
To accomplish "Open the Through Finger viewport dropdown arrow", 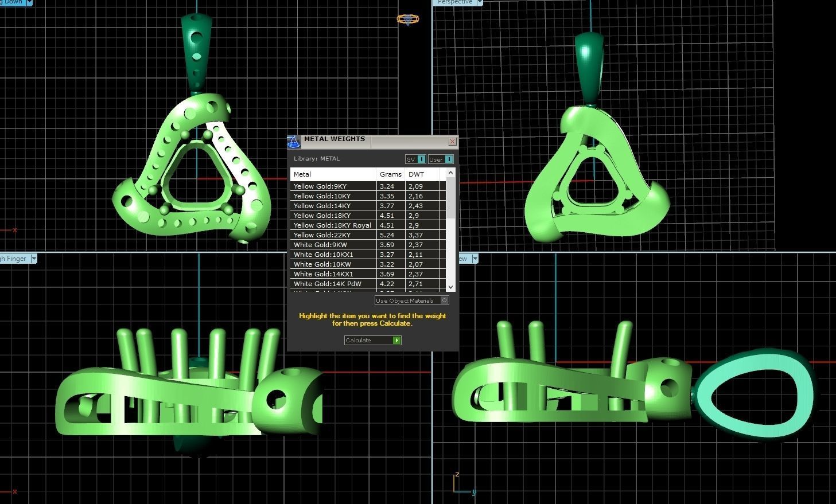I will coord(33,259).
